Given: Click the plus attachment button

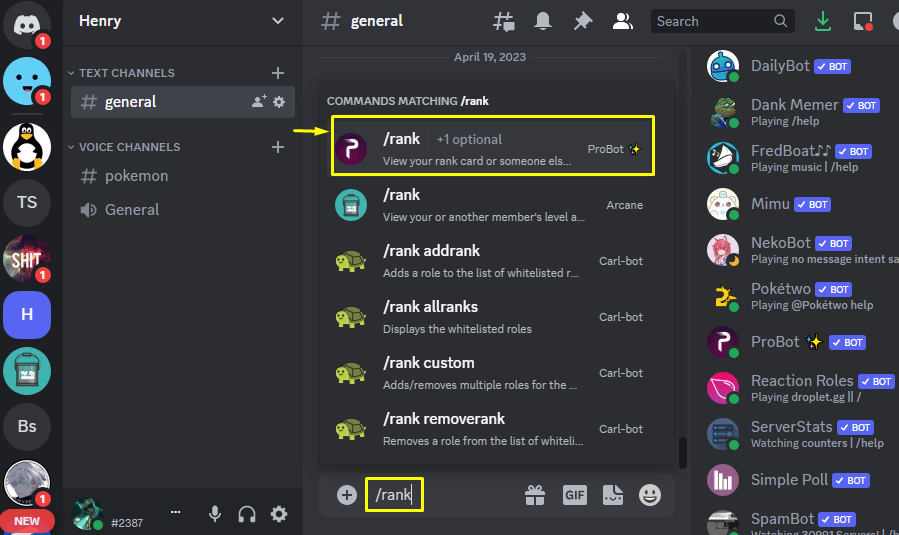Looking at the screenshot, I should click(x=346, y=495).
